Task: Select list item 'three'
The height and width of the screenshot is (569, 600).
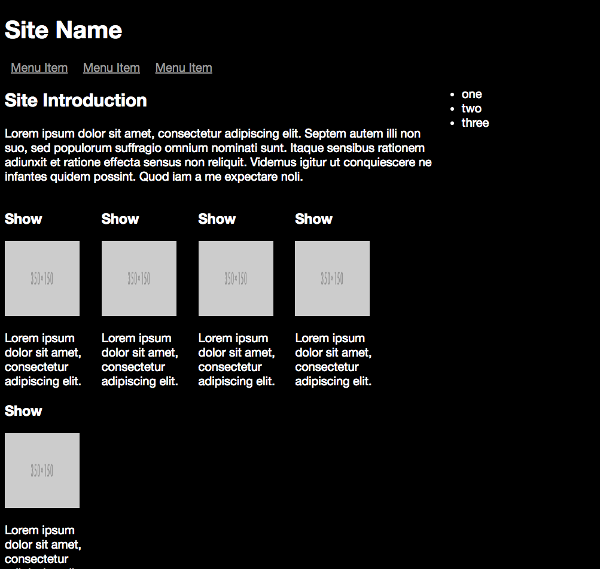Action: click(x=475, y=123)
